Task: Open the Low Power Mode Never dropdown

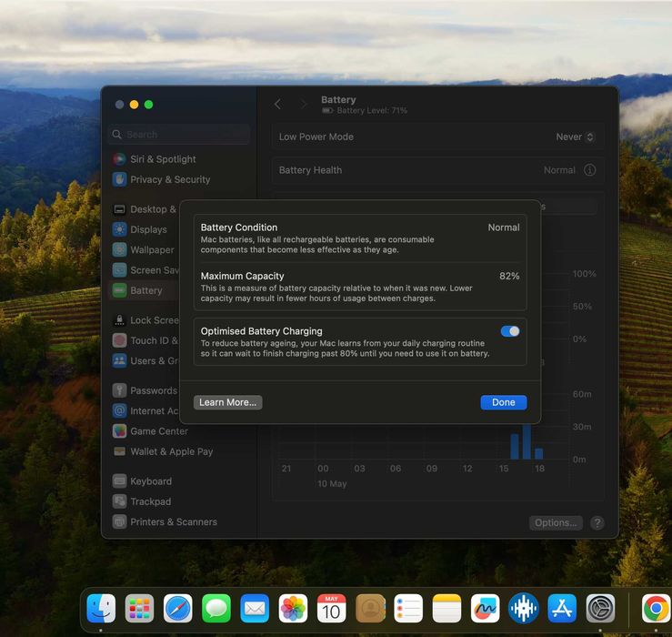Action: click(x=575, y=136)
